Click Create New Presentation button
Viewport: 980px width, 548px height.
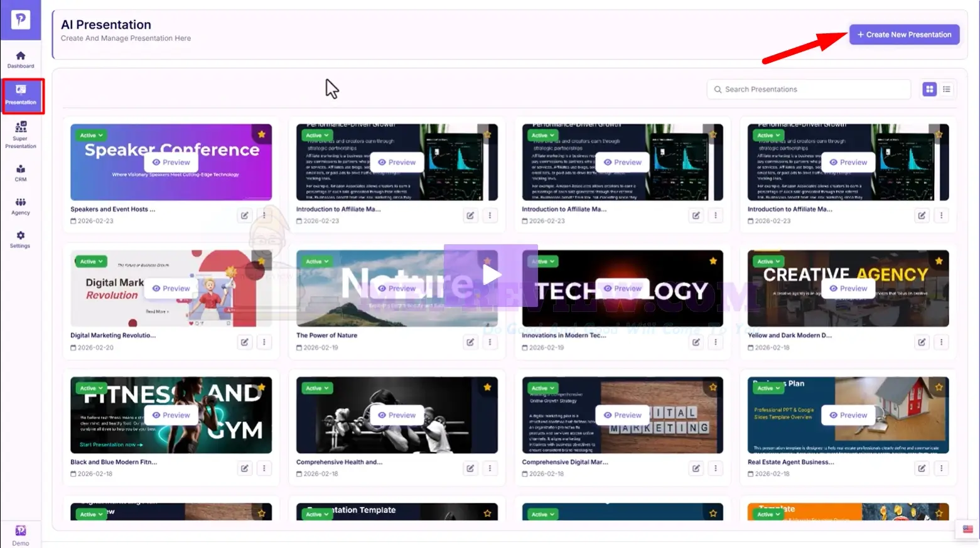point(905,35)
